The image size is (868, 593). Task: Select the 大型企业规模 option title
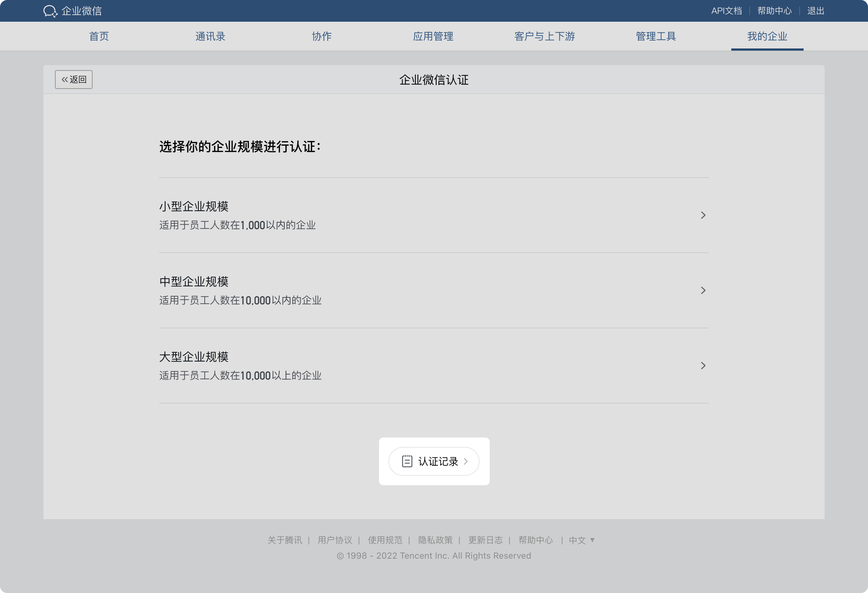coord(194,357)
